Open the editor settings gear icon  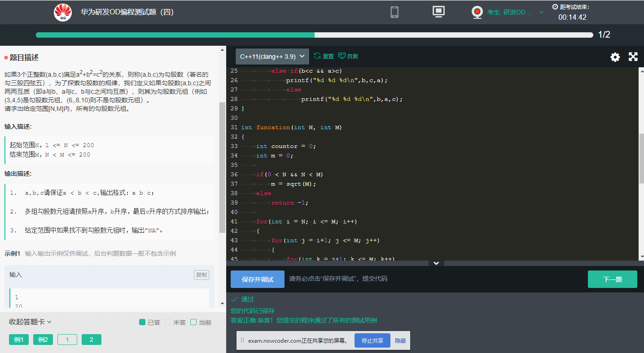(x=615, y=57)
